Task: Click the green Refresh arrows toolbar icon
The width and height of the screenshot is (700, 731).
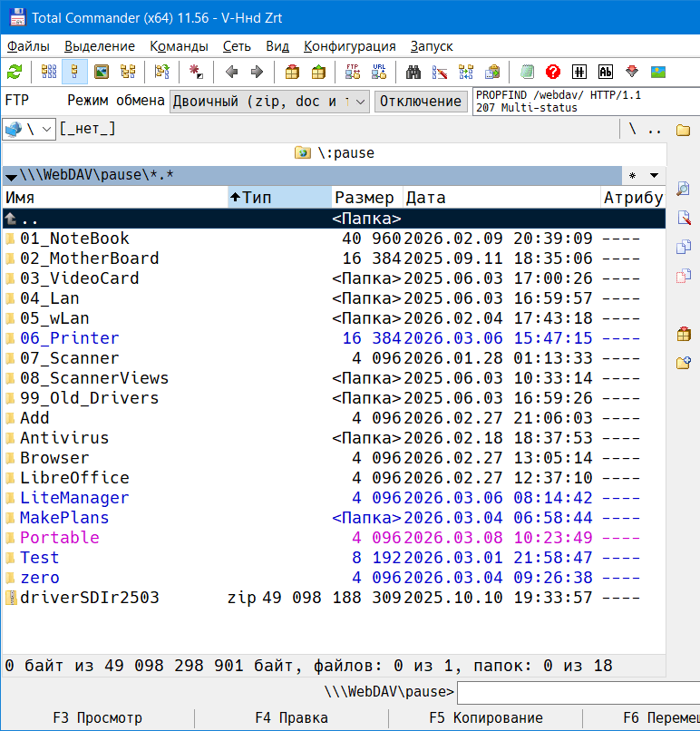Action: coord(15,72)
